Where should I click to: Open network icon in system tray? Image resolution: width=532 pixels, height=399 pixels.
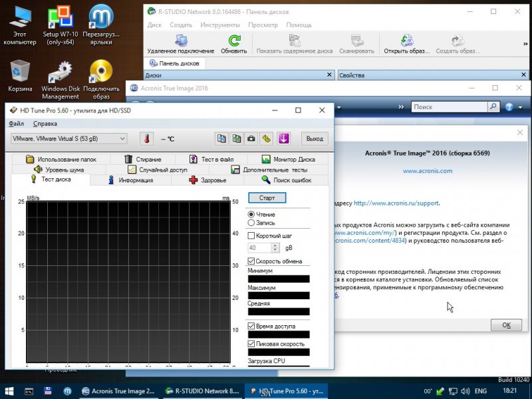(453, 391)
